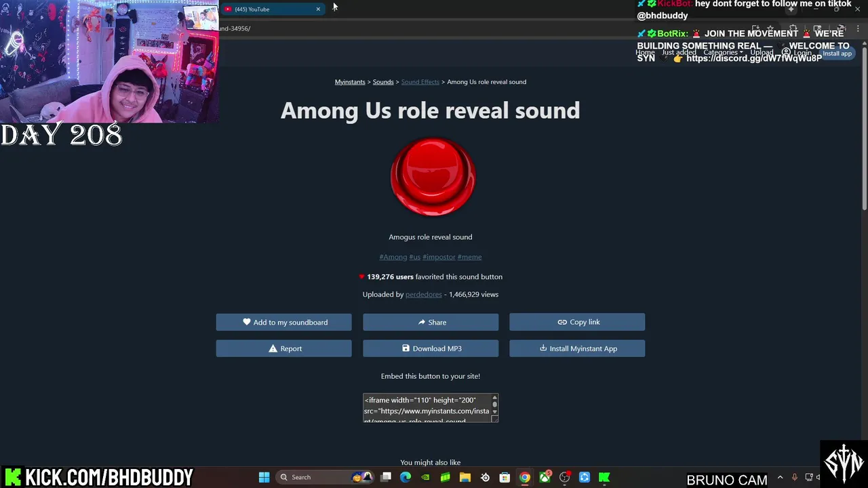Screen dimensions: 868x488
Task: Close the YouTube tab with its X
Action: pyautogui.click(x=318, y=9)
